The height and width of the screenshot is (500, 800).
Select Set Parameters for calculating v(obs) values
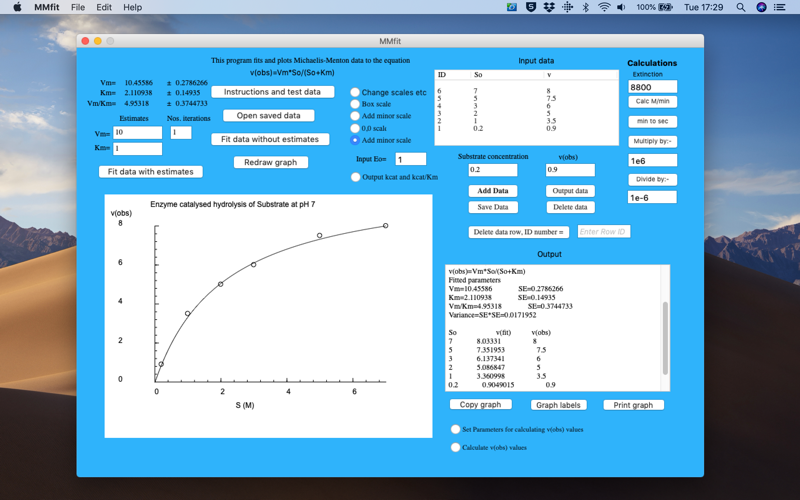coord(455,430)
